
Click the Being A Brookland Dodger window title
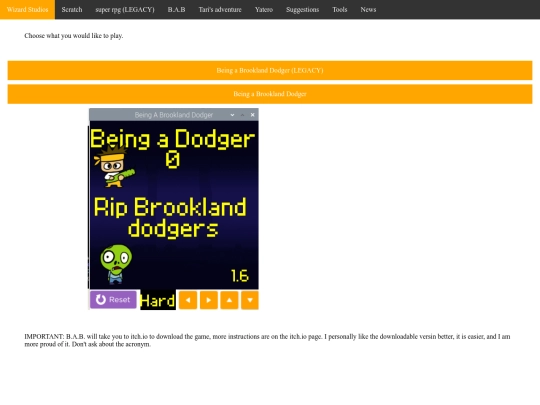coord(174,115)
